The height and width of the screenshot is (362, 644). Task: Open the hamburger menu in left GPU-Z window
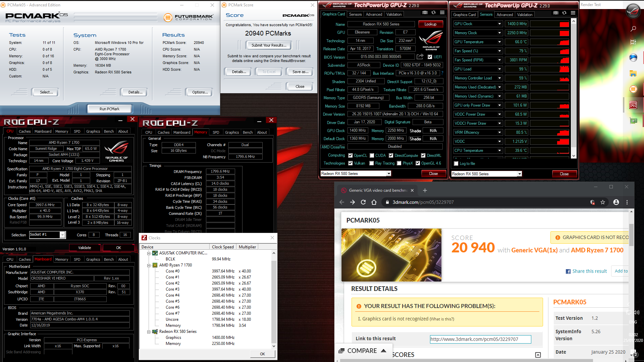point(442,13)
